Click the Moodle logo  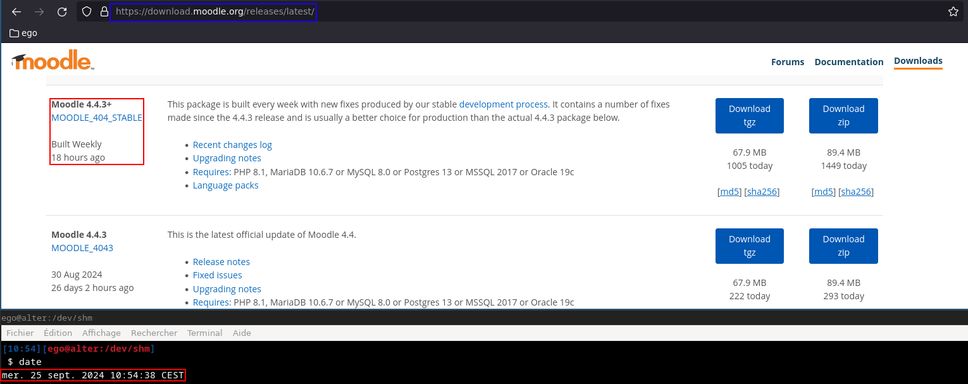[52, 61]
